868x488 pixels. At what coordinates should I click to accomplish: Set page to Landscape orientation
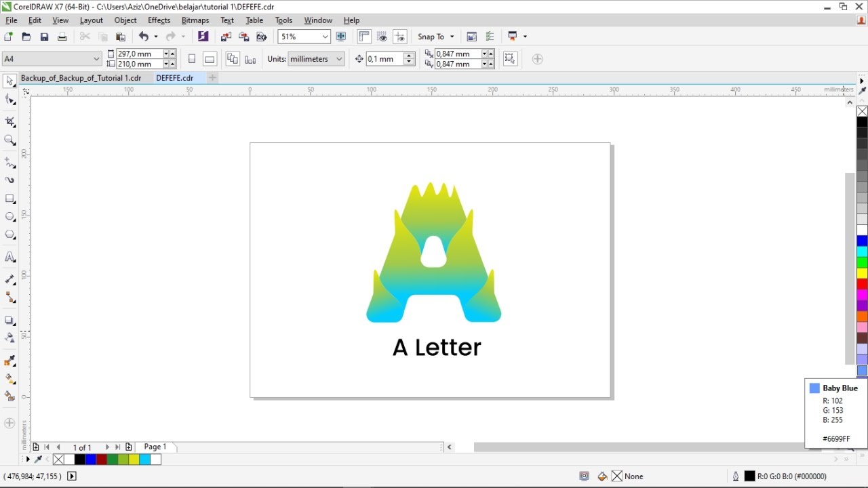click(210, 59)
